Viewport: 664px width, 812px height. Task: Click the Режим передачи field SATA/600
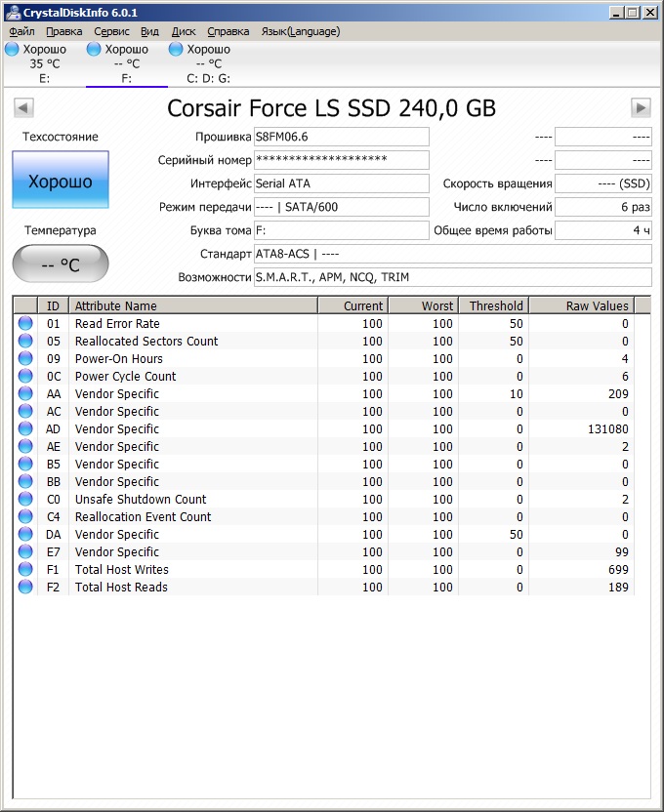click(x=342, y=207)
